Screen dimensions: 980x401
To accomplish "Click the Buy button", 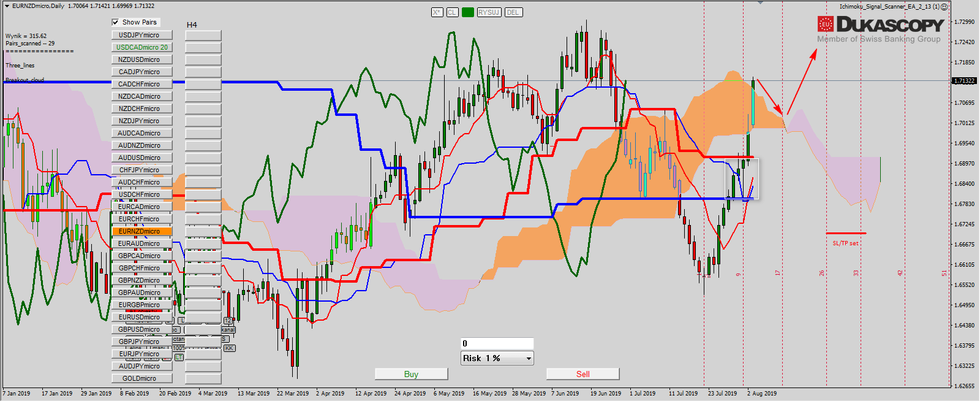I will [x=411, y=374].
